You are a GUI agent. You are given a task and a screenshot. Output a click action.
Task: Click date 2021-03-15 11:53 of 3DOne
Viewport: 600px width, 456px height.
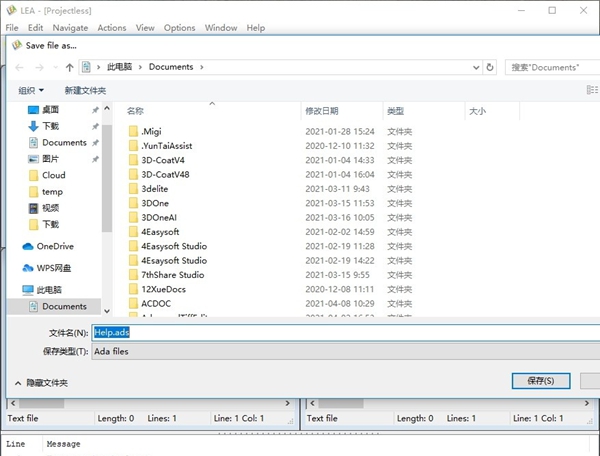(x=340, y=203)
